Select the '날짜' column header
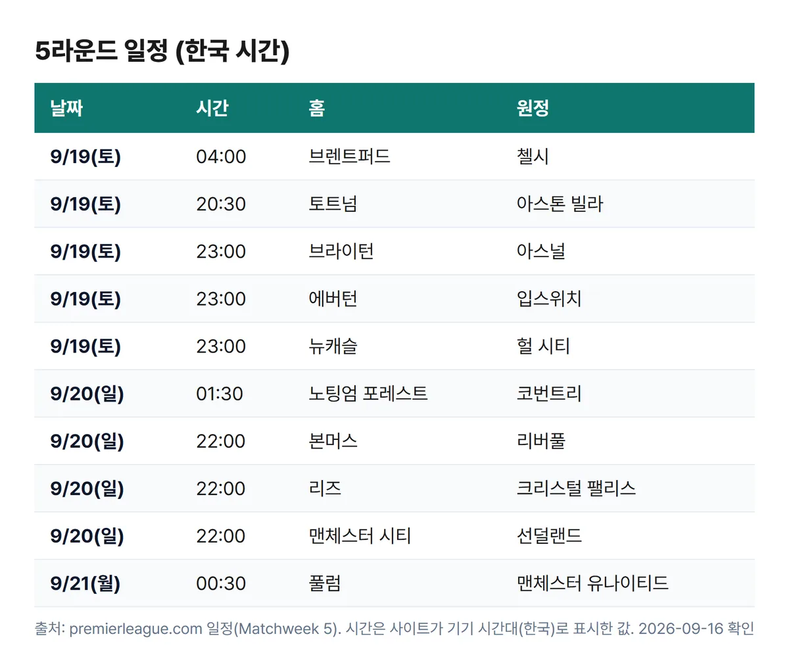Viewport: 789px width, 672px height. coord(66,108)
